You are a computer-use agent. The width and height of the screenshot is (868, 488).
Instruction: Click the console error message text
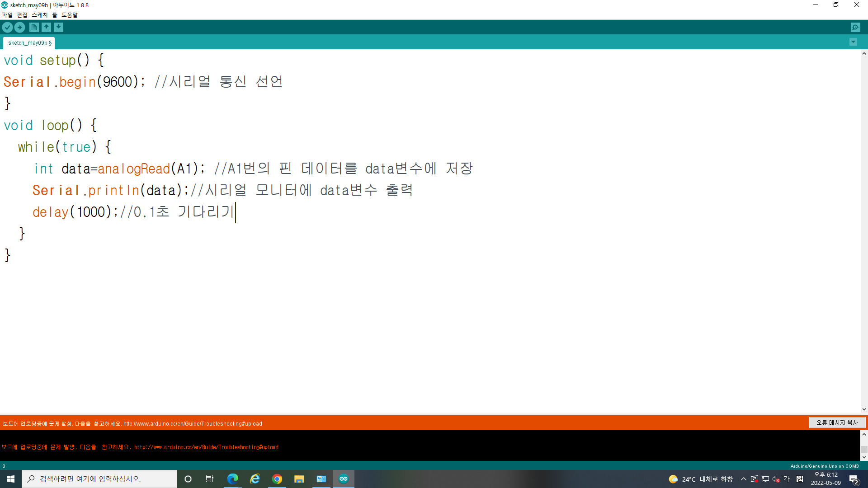point(140,447)
